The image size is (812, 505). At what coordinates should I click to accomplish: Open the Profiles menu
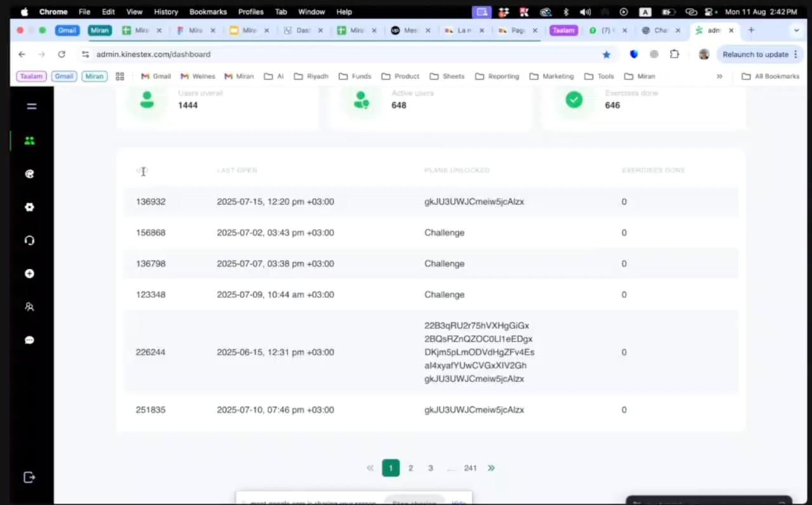coord(251,12)
